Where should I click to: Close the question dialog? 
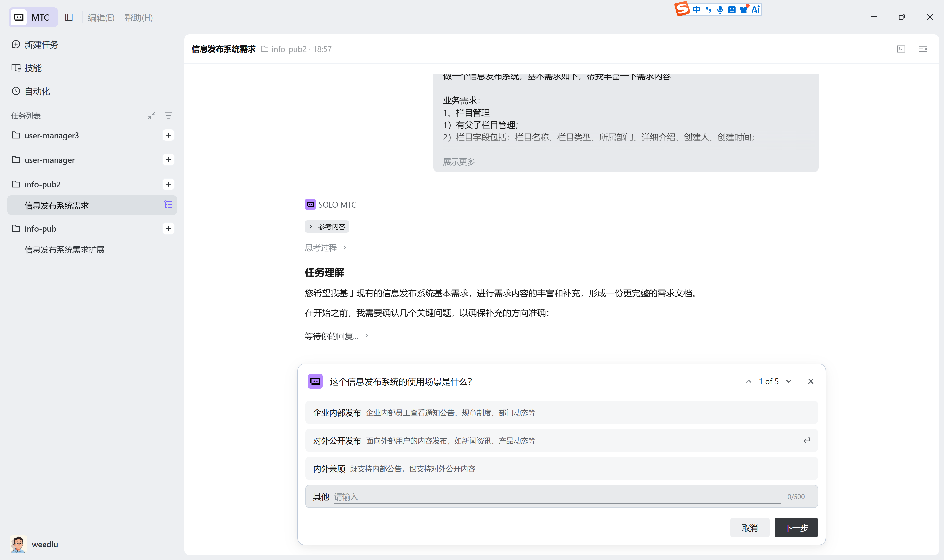811,381
